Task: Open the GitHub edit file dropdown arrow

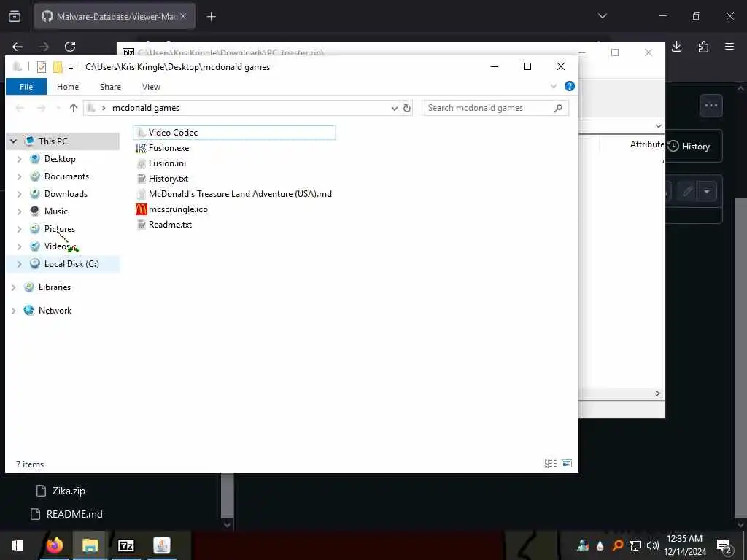Action: (707, 192)
